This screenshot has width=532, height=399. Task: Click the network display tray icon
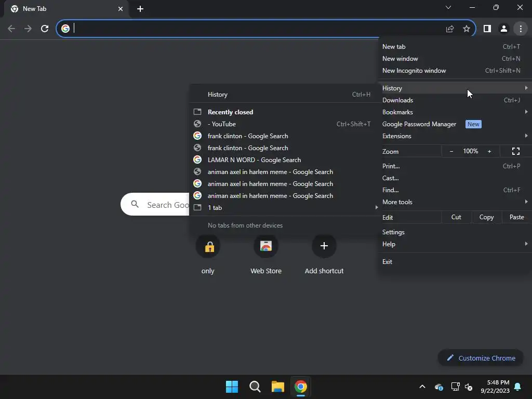click(455, 387)
